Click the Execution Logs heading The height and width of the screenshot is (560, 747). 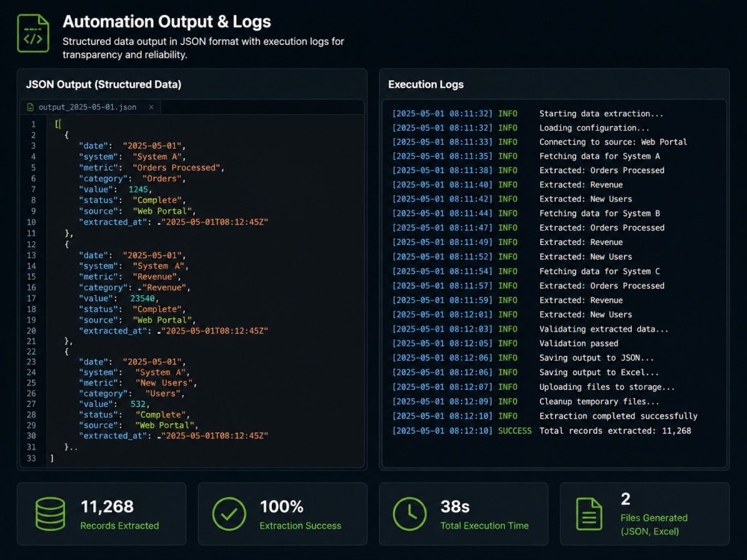(426, 84)
